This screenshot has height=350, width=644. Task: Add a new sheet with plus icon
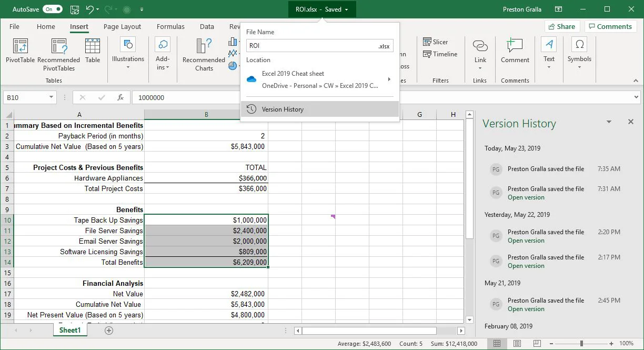point(109,331)
